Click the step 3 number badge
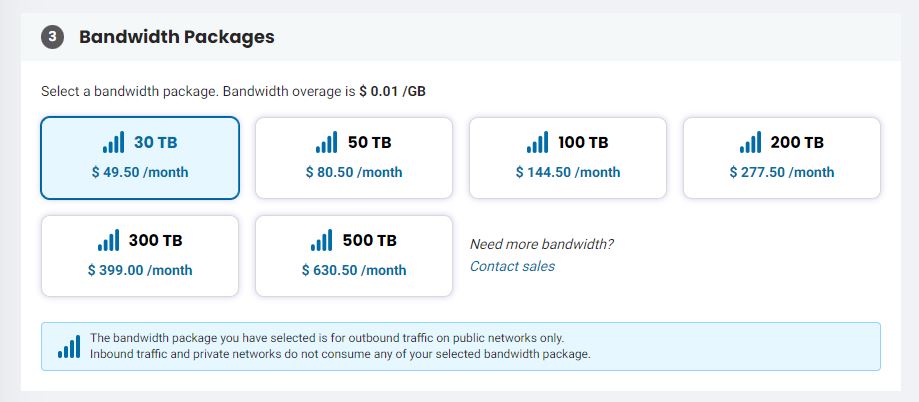Viewport: 919px width, 402px height. click(52, 37)
